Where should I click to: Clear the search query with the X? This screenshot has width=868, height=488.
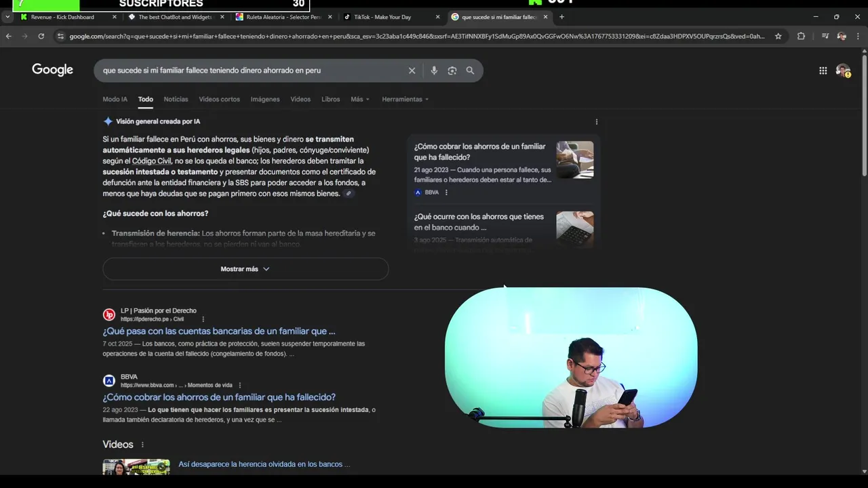coord(412,70)
